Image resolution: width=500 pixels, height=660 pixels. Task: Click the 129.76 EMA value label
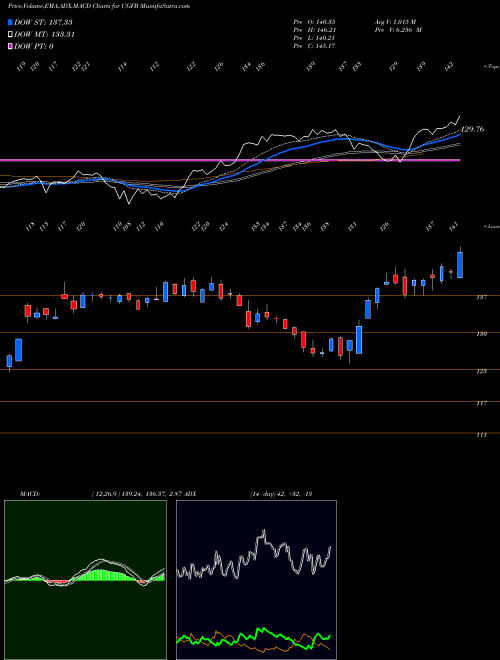(473, 129)
